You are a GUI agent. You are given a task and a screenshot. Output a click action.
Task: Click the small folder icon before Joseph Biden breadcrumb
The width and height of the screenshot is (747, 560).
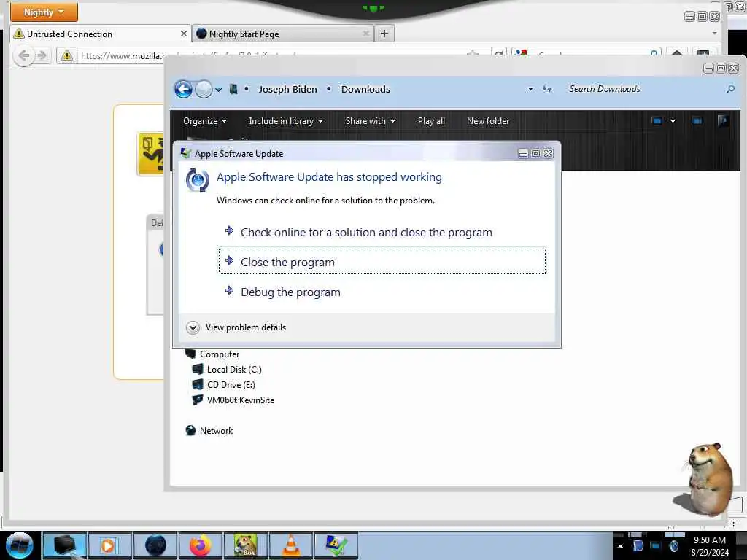click(233, 89)
